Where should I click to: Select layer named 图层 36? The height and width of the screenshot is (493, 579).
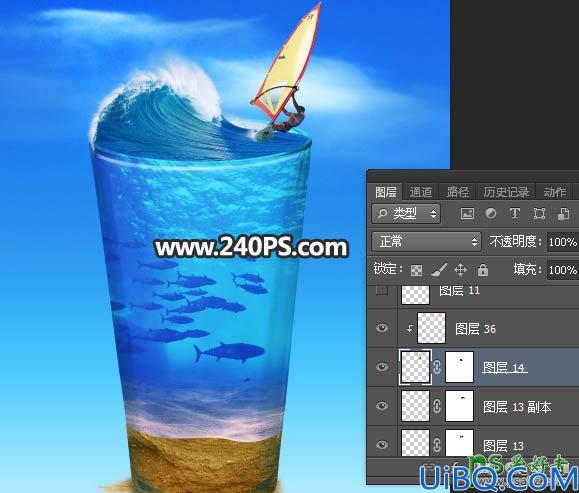[475, 329]
